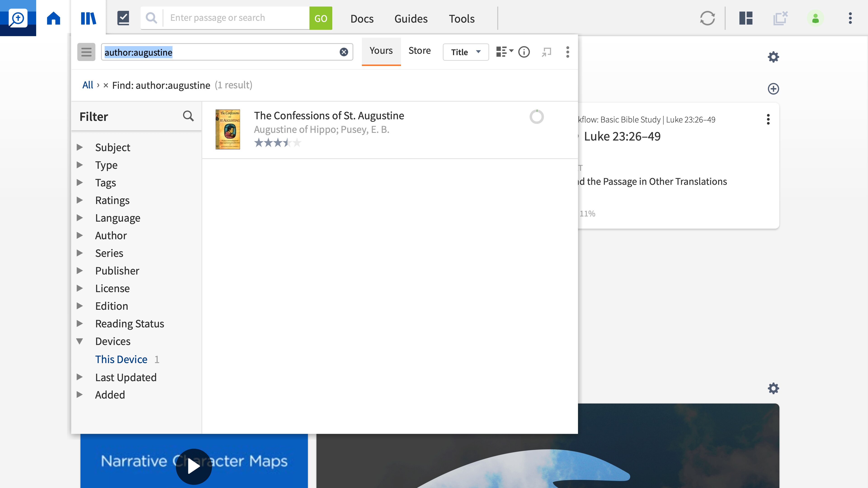Expand the Language filter

[x=80, y=218]
